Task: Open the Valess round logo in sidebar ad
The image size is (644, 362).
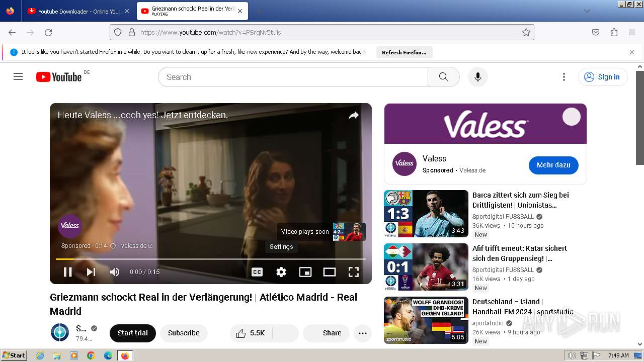Action: pyautogui.click(x=405, y=163)
